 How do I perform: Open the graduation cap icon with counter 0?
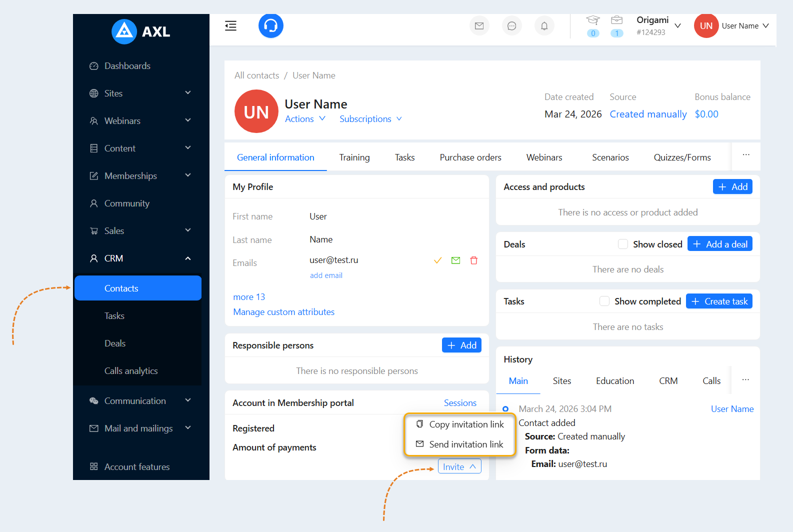pos(593,26)
